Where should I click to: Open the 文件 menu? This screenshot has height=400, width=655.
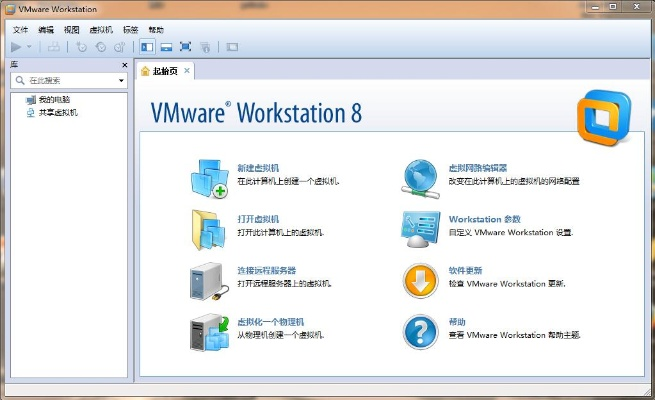click(x=20, y=30)
